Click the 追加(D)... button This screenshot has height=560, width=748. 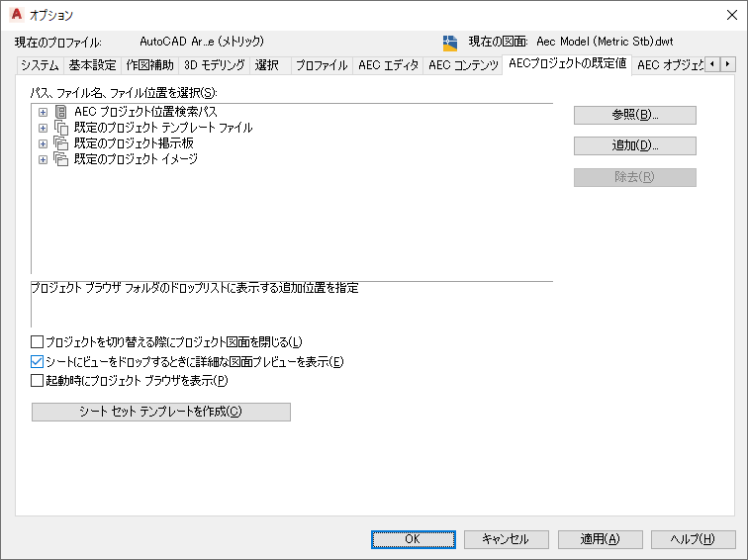(x=635, y=146)
